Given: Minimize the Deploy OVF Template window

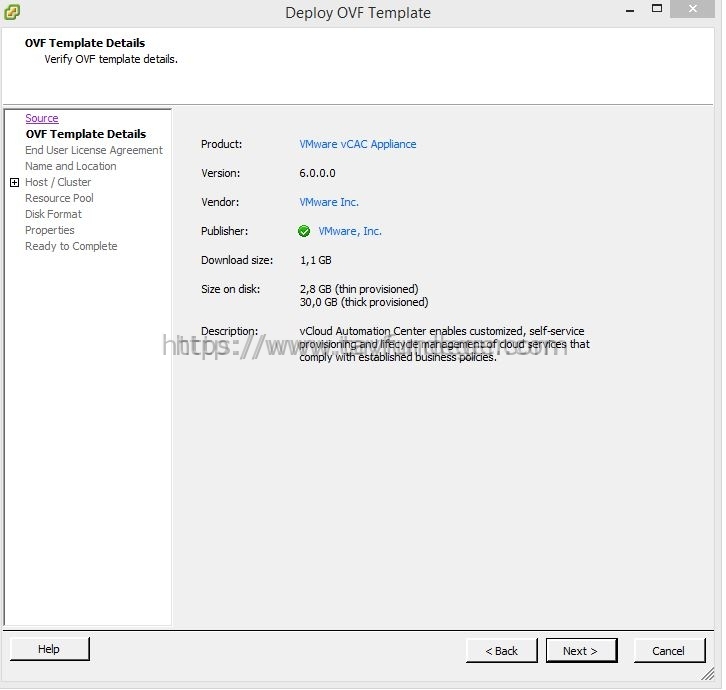Looking at the screenshot, I should click(x=630, y=10).
